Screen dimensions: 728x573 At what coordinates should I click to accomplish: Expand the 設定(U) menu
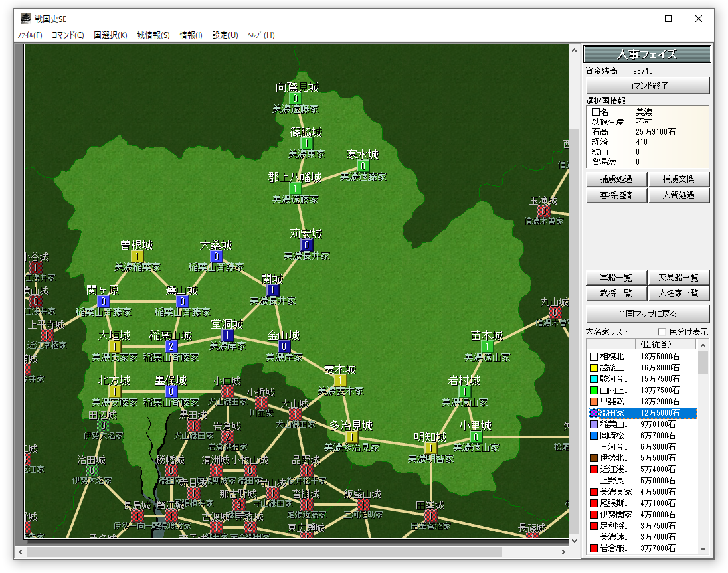tap(225, 35)
